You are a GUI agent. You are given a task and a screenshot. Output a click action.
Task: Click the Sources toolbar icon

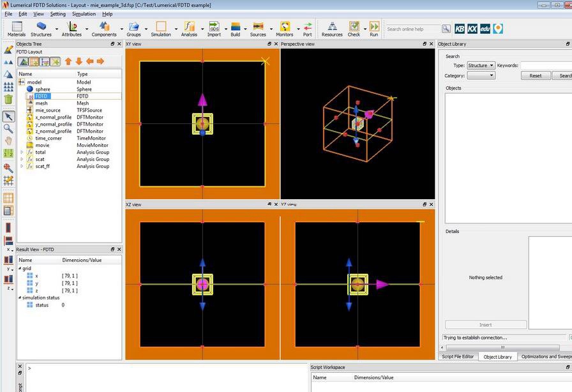258,29
